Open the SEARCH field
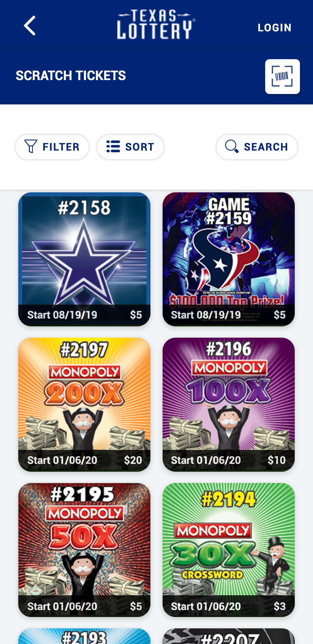Viewport: 313px width, 644px height. 257,147
